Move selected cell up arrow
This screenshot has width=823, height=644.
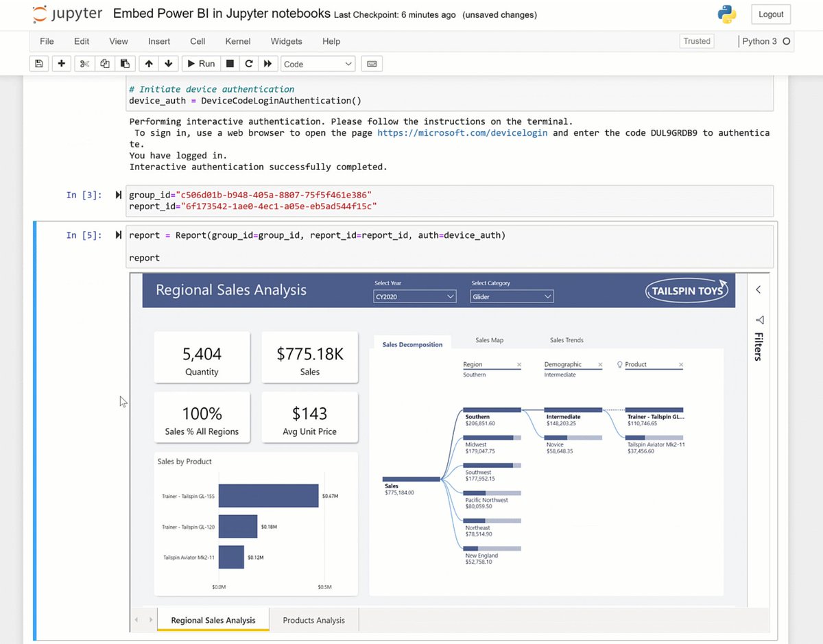click(149, 64)
